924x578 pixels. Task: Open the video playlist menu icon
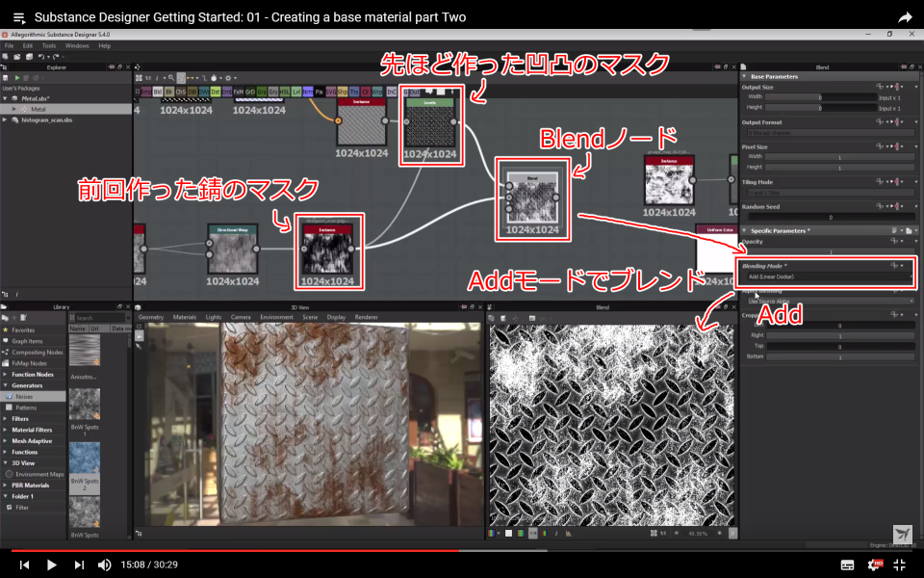pos(19,17)
